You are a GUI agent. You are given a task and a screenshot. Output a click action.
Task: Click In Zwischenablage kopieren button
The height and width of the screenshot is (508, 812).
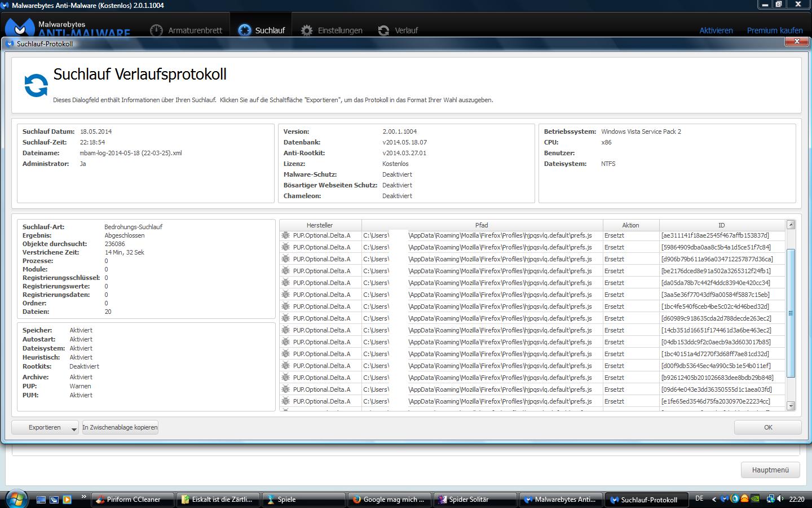coord(120,427)
